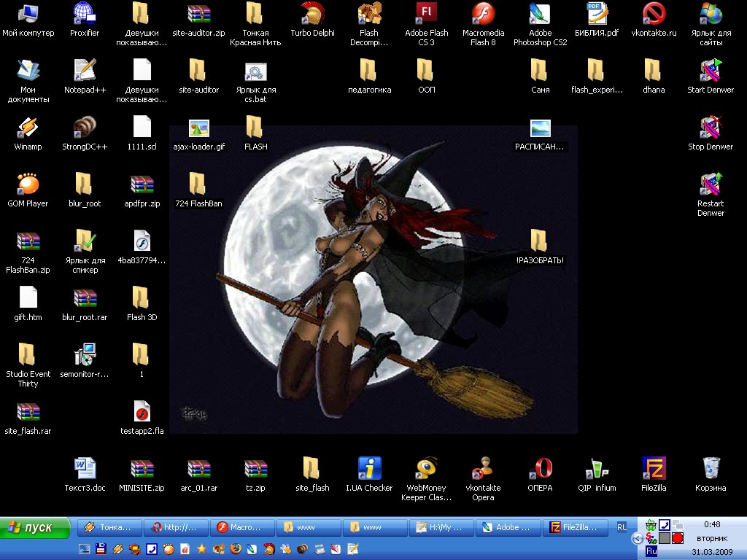Open the Adobe Photoshop CS2 desktop shortcut
This screenshot has width=747, height=560.
[541, 24]
